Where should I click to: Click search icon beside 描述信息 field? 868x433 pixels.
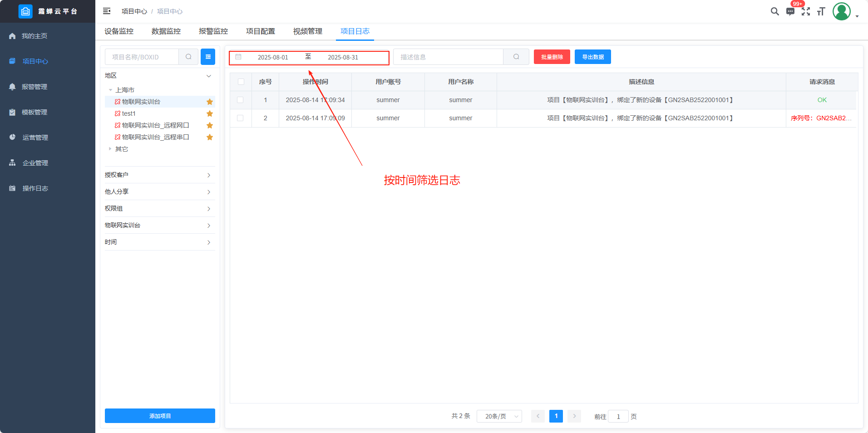[516, 57]
